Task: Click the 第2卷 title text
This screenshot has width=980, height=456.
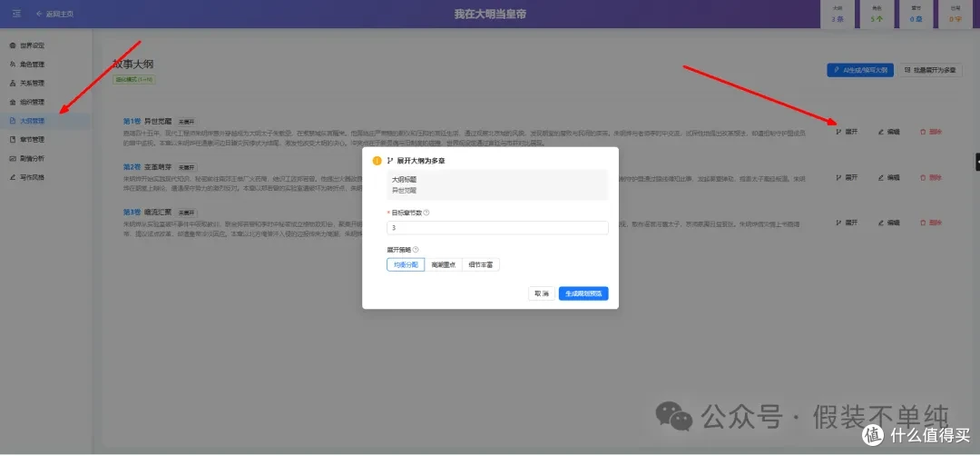Action: click(148, 167)
